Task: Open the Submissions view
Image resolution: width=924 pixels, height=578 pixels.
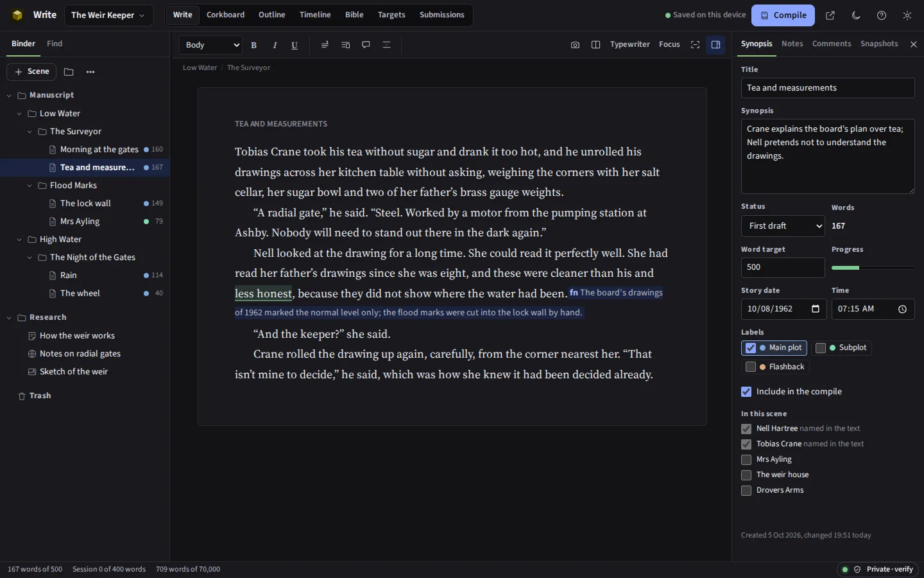Action: pyautogui.click(x=441, y=15)
